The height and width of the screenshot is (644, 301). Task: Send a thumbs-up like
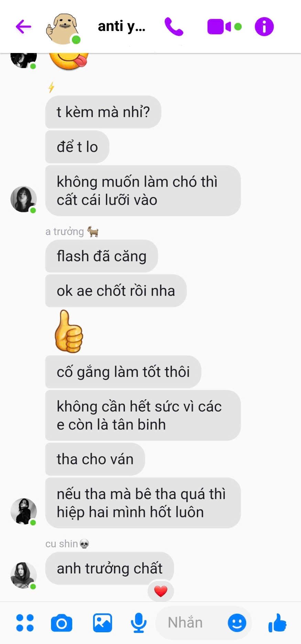coord(277,623)
